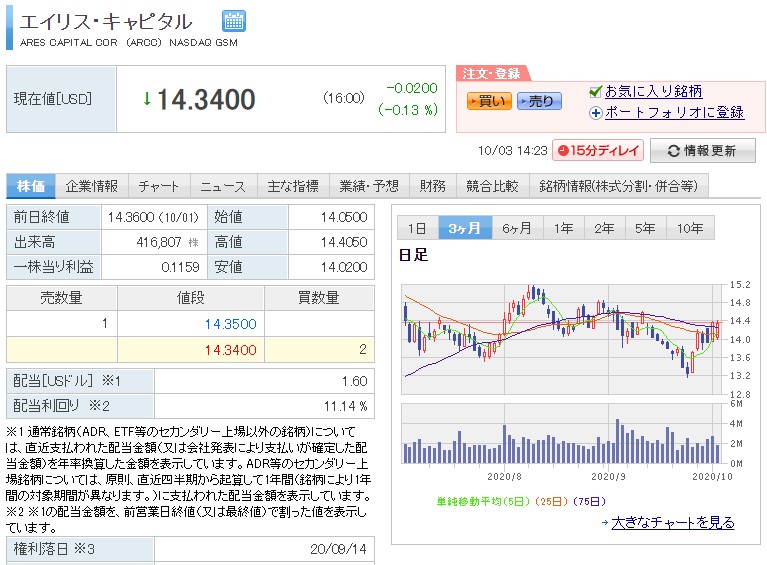Click the earnings per share value 0.1159
The width and height of the screenshot is (767, 565).
pos(180,267)
